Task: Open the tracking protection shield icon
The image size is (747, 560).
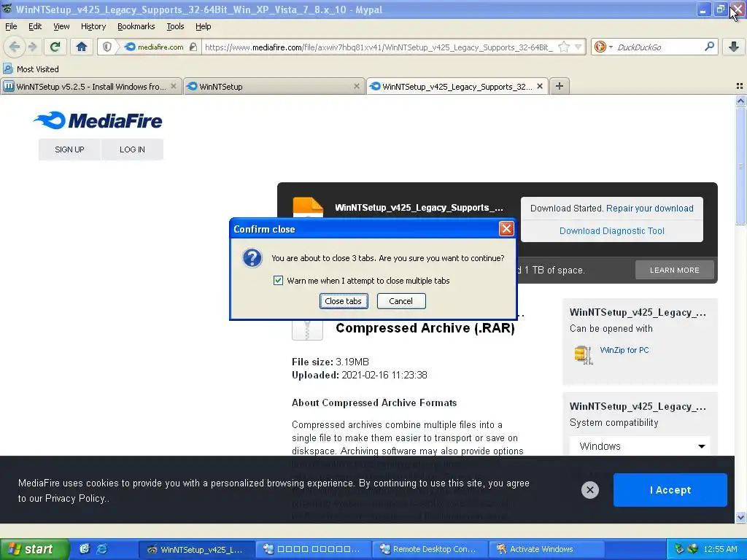Action: pos(107,47)
